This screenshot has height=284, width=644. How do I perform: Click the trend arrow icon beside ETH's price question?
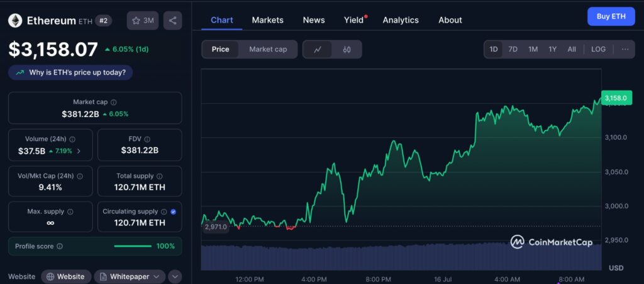pyautogui.click(x=19, y=73)
